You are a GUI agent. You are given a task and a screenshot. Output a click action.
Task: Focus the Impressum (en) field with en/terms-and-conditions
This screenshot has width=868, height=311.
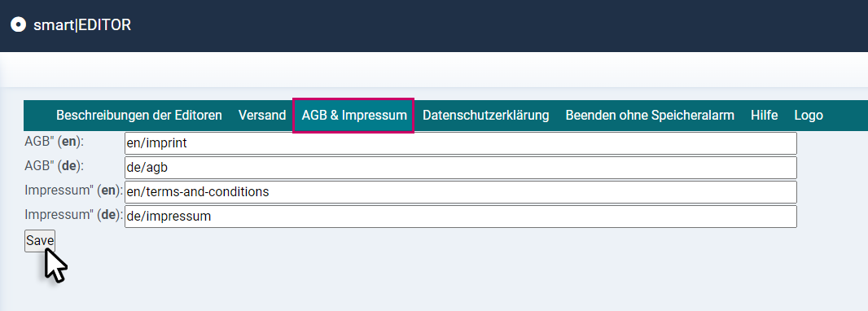pos(461,192)
